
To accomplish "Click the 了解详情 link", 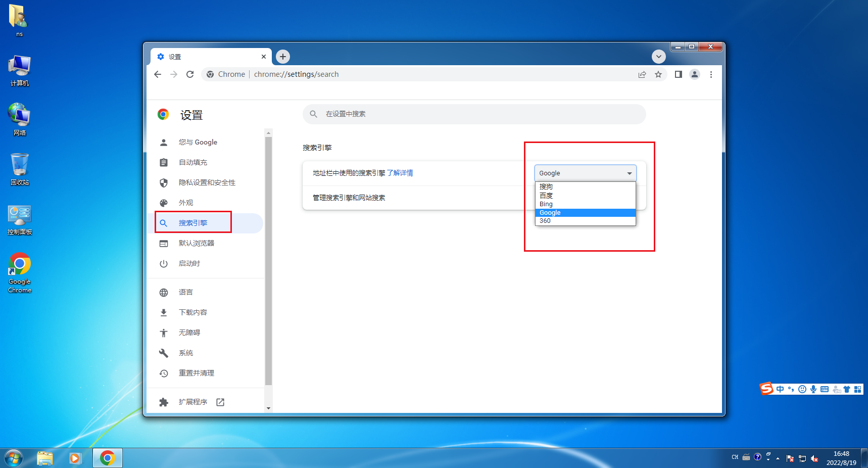I will pyautogui.click(x=400, y=173).
